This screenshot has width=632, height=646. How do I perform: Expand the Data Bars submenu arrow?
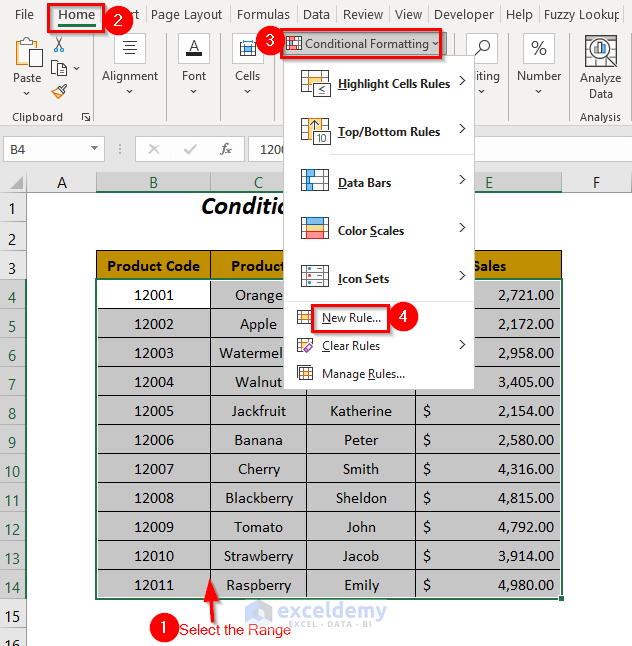pyautogui.click(x=462, y=179)
